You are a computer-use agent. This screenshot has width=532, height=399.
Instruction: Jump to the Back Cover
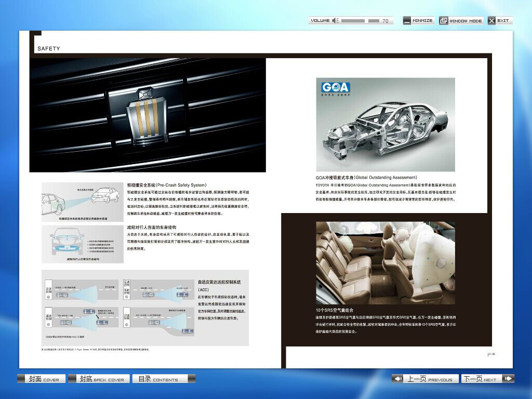pyautogui.click(x=101, y=379)
